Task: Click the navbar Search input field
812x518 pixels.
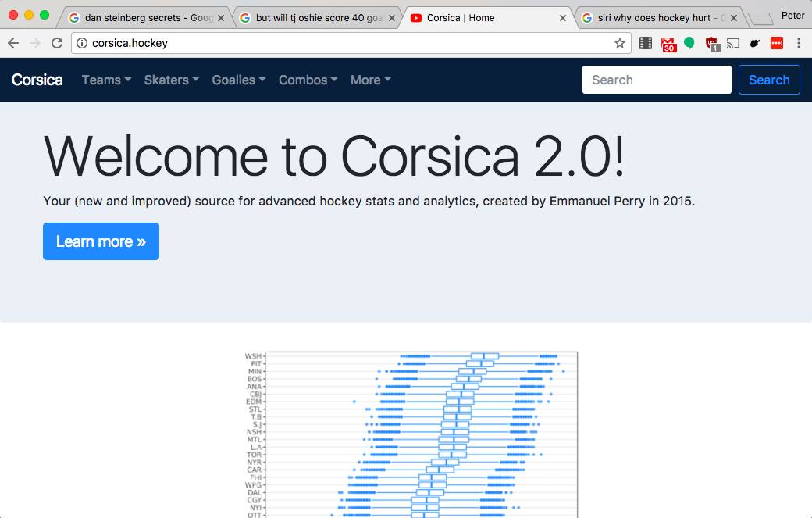Action: point(656,80)
